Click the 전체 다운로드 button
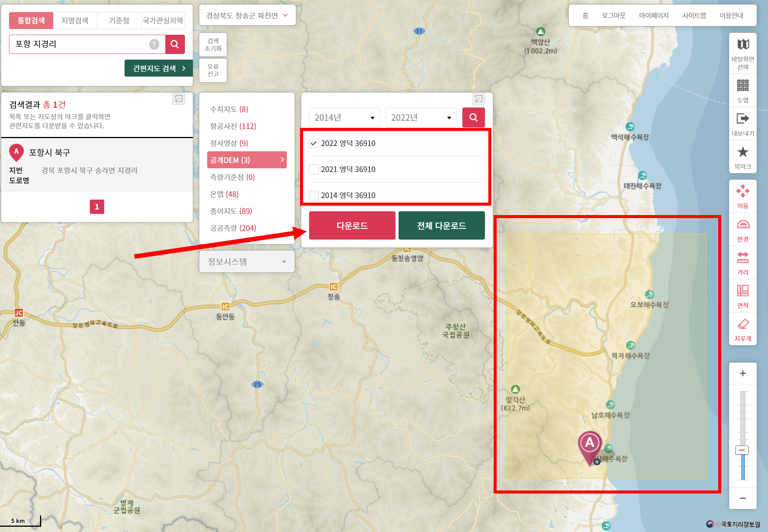The width and height of the screenshot is (768, 532). coord(441,226)
